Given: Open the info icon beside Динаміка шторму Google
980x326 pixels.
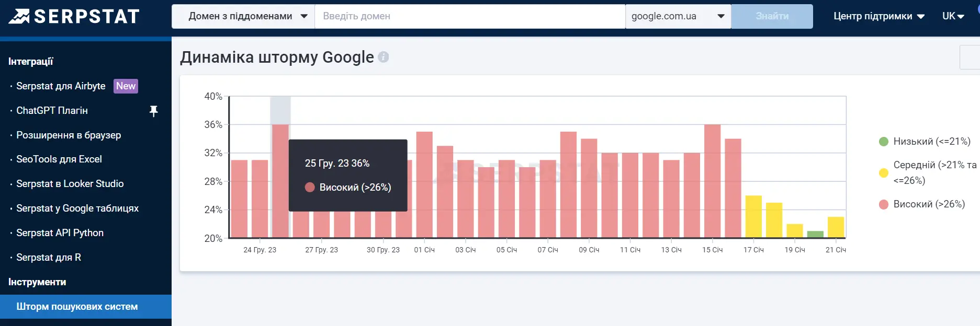Looking at the screenshot, I should click(x=384, y=57).
